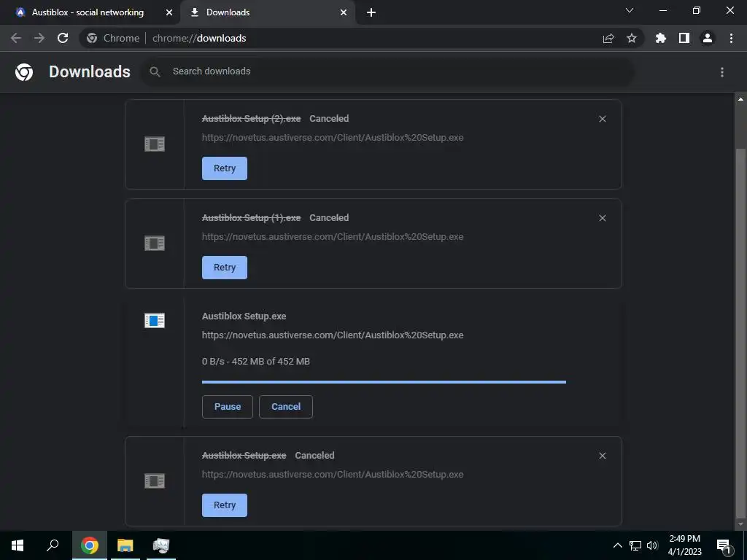Viewport: 747px width, 560px height.
Task: Click the search magnifier in downloads bar
Action: 155,72
